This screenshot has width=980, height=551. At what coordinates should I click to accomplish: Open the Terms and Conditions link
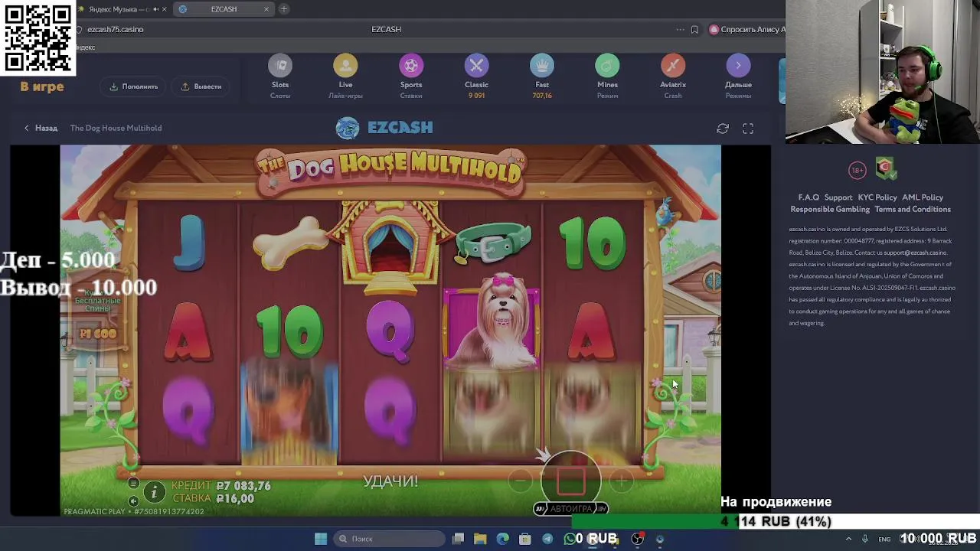point(913,209)
